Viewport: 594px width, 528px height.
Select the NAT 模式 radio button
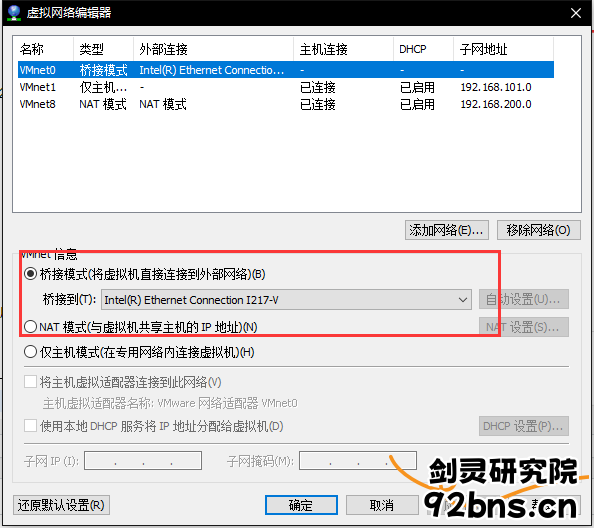pos(30,326)
